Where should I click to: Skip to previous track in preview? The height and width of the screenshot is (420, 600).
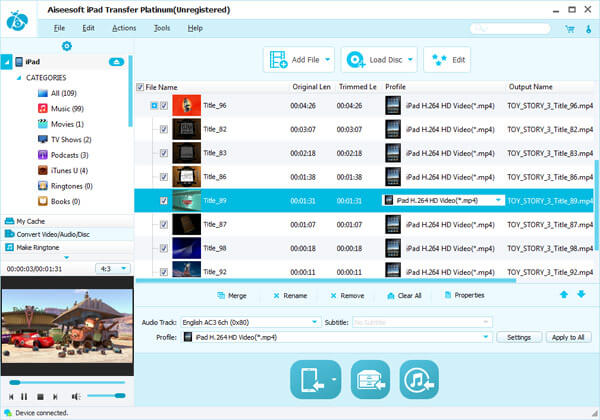click(x=11, y=397)
